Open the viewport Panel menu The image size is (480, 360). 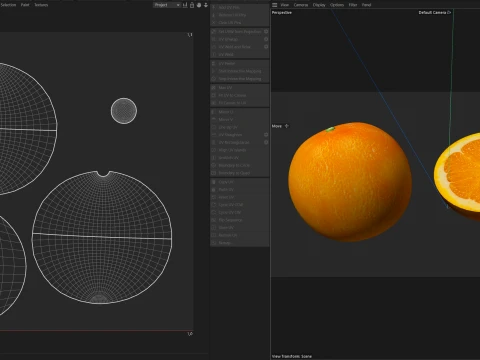tap(367, 5)
